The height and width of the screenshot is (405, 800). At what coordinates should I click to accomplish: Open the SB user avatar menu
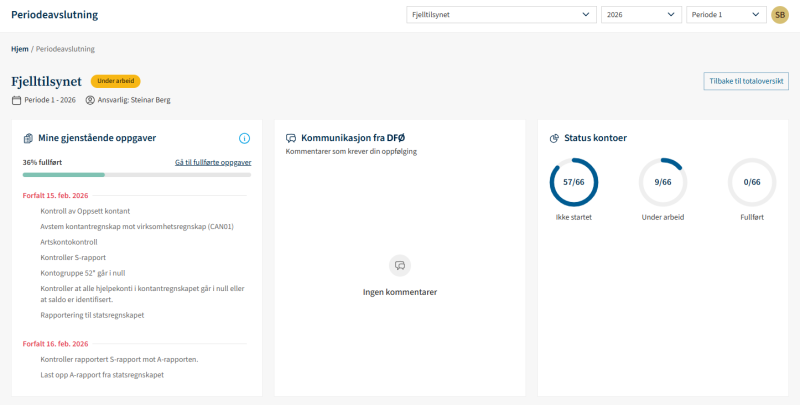(x=780, y=15)
